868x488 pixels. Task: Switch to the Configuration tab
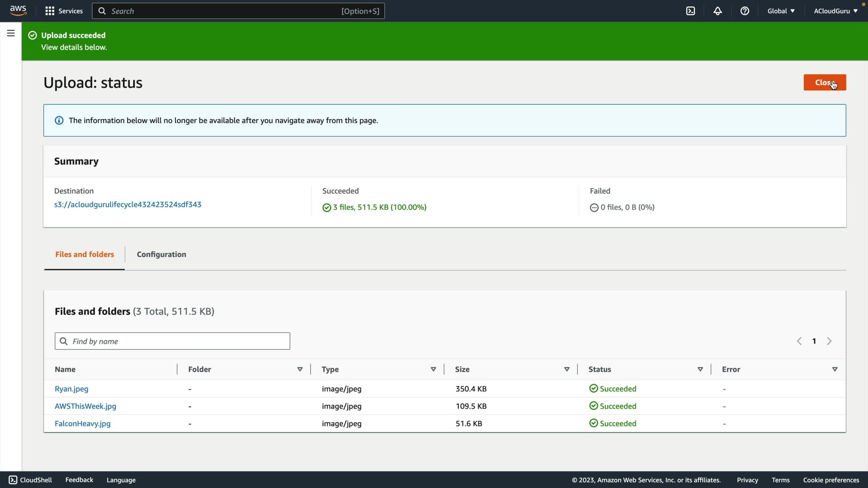click(x=161, y=254)
